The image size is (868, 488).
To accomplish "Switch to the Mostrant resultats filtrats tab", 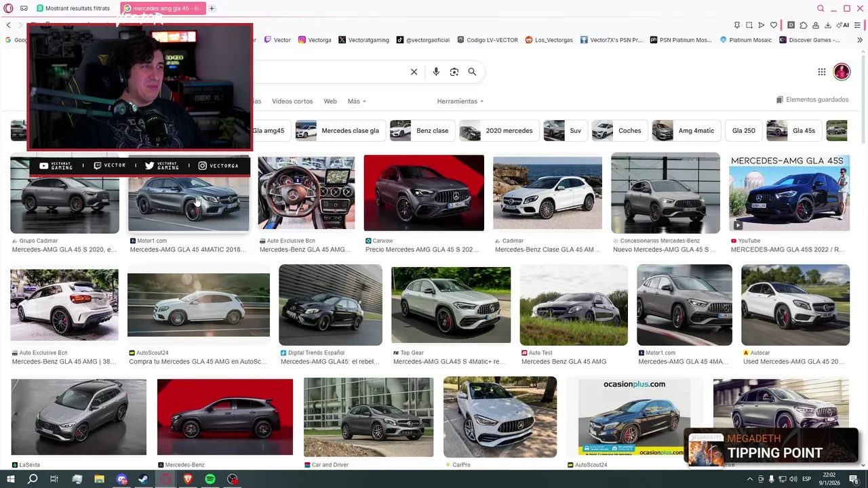I will (73, 8).
